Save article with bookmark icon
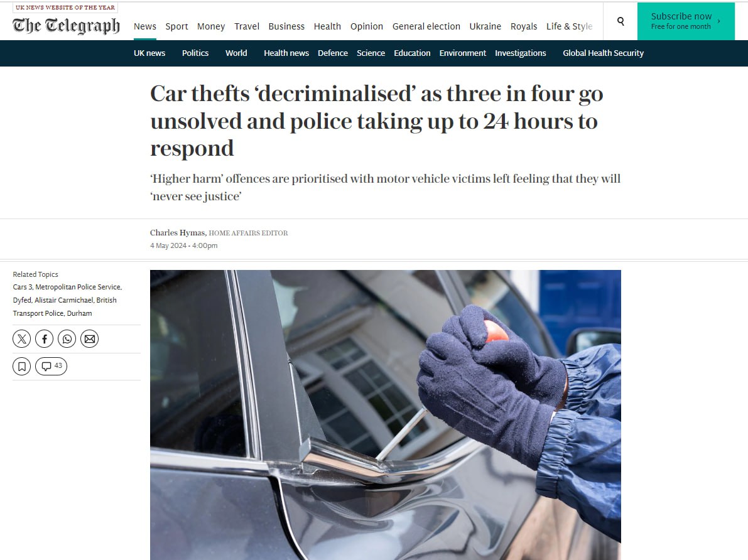Image resolution: width=748 pixels, height=560 pixels. pos(21,367)
